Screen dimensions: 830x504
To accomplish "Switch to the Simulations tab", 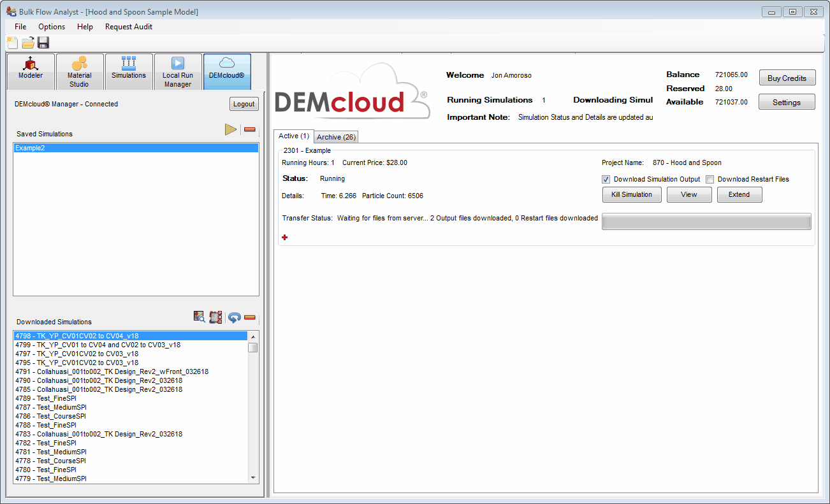I will tap(129, 71).
